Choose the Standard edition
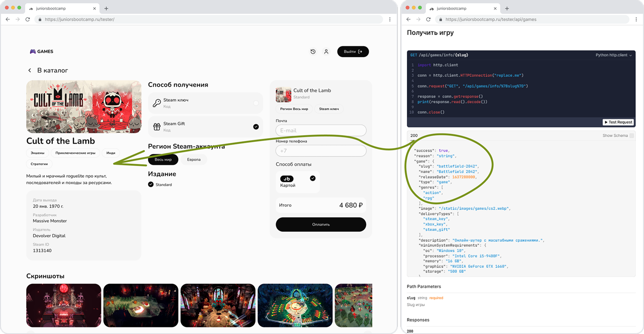This screenshot has width=644, height=334. pyautogui.click(x=160, y=184)
